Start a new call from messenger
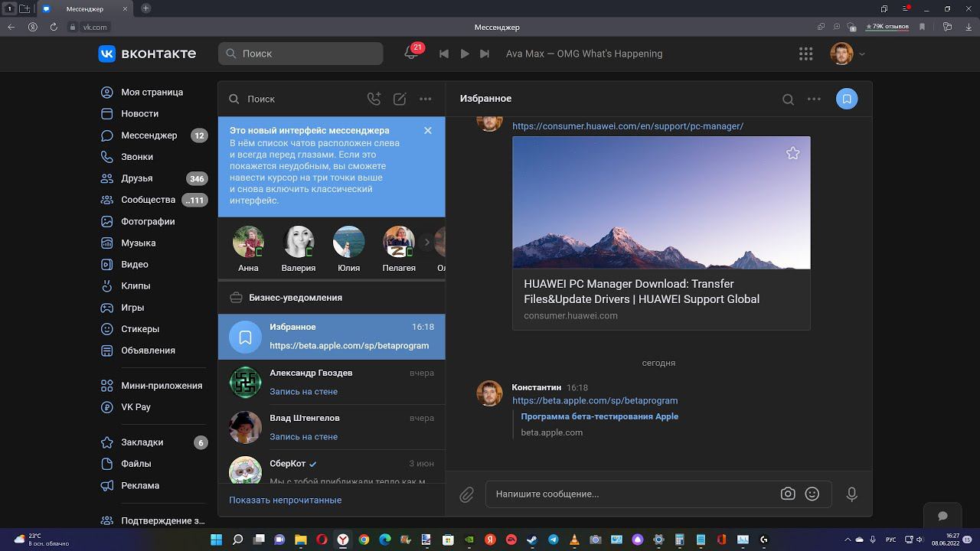 pyautogui.click(x=374, y=99)
